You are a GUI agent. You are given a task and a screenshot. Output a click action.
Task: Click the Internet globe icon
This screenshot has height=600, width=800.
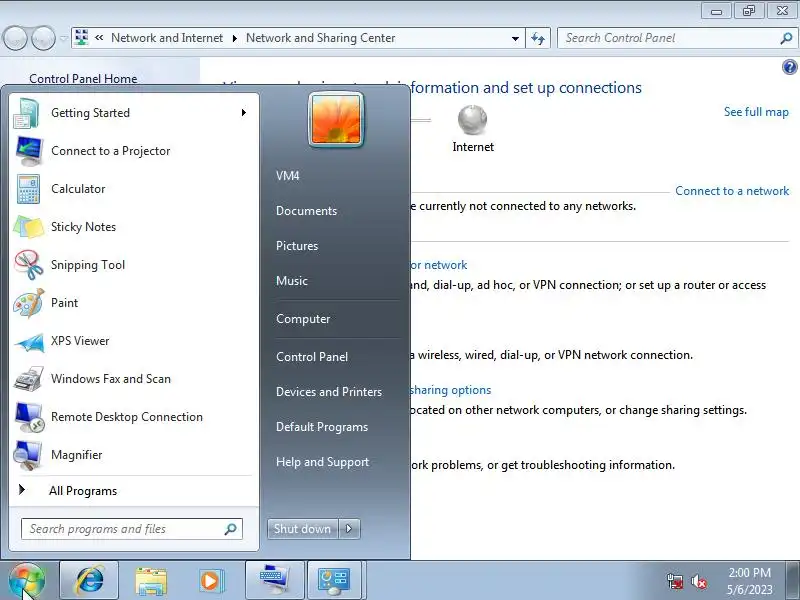click(472, 120)
